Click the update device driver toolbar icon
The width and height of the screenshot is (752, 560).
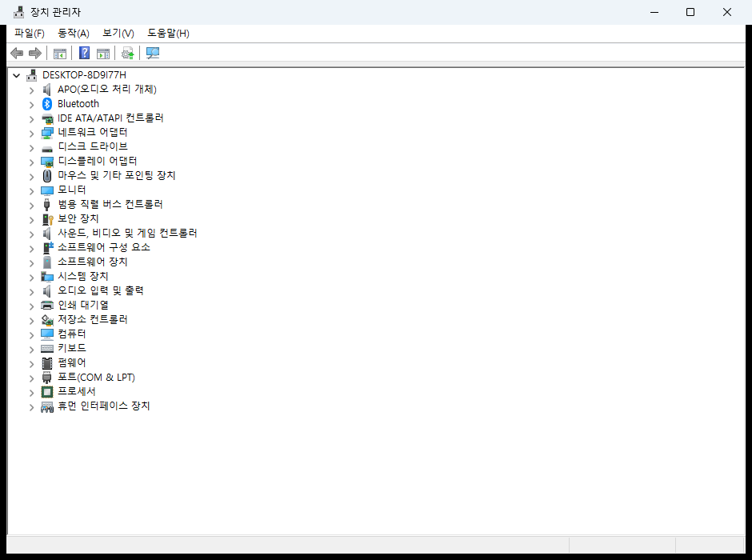(127, 54)
